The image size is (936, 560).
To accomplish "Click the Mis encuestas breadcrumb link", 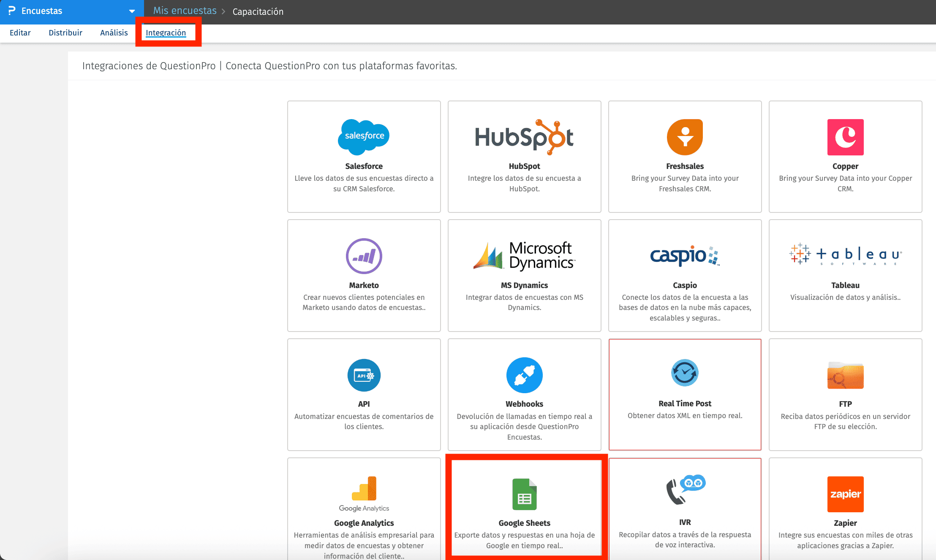I will (185, 11).
